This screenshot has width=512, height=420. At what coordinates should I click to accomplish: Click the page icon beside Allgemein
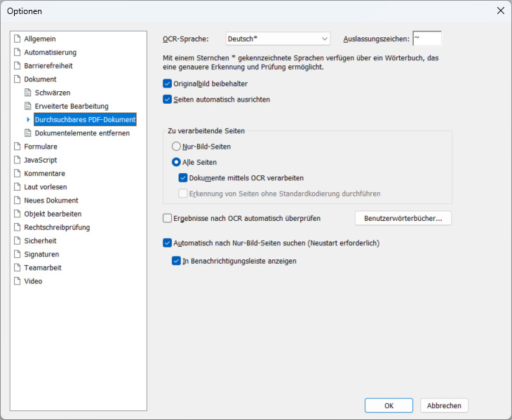(18, 39)
